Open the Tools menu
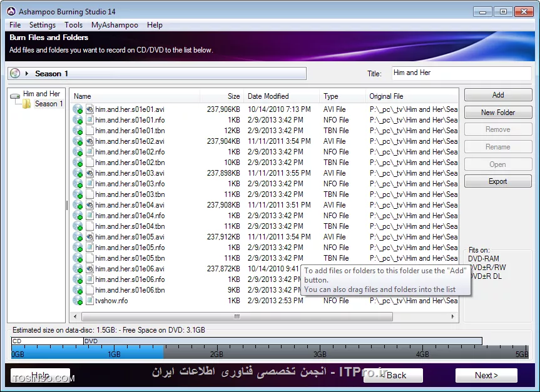540x392 pixels. point(74,25)
